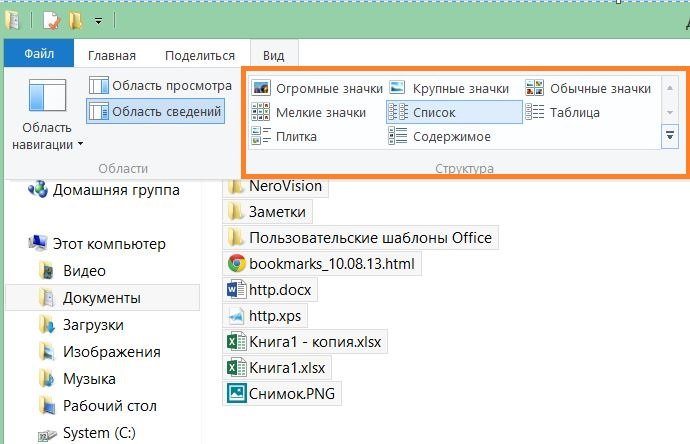Select Мелкие значки view layout
690x444 pixels.
[308, 112]
